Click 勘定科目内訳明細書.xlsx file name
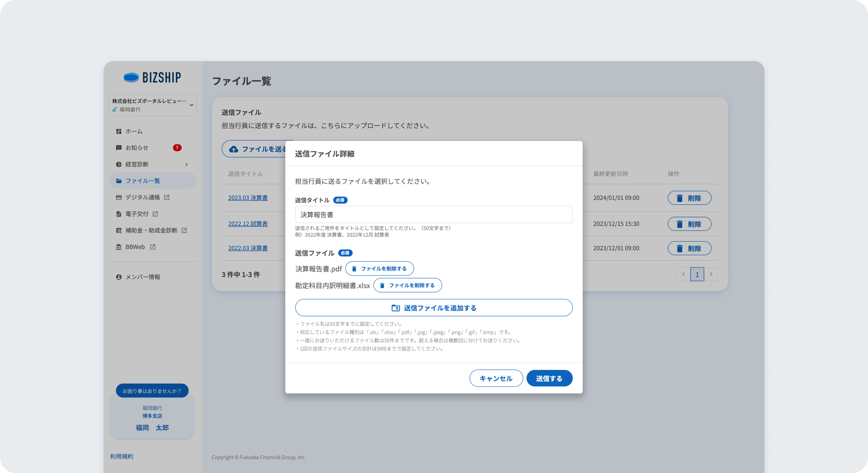Screen dimensions: 868x473 click(333, 286)
